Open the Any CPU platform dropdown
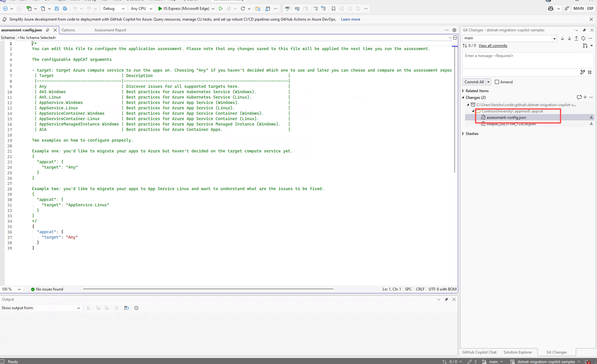Screen dimensions: 597x364 [141, 9]
